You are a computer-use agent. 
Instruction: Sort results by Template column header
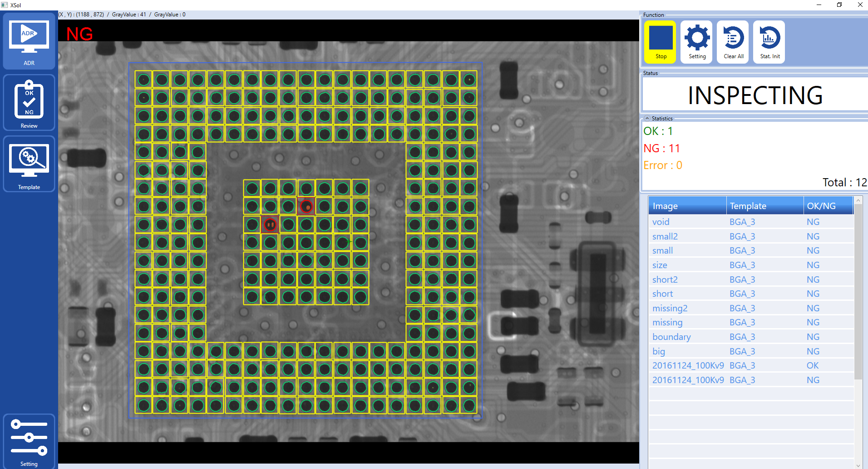(x=764, y=206)
